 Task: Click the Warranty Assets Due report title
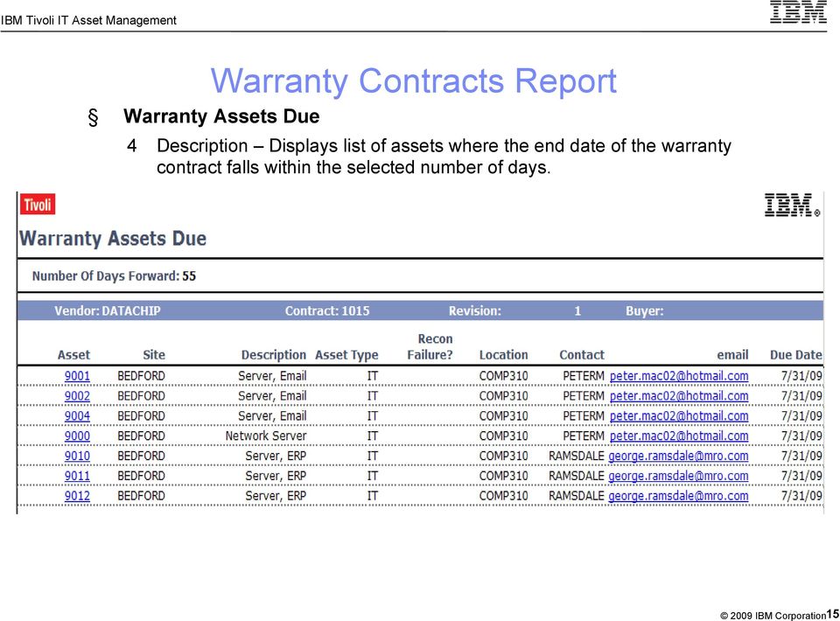113,238
